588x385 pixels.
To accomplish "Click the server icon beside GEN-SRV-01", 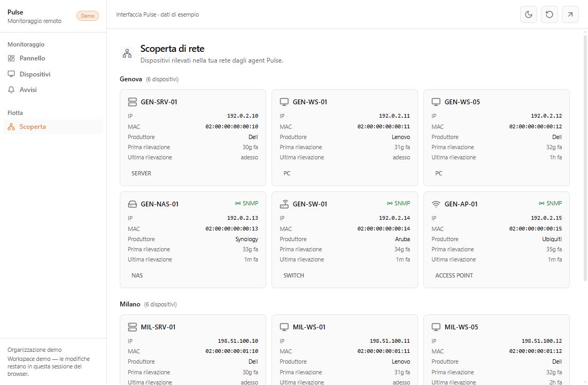I will click(133, 102).
